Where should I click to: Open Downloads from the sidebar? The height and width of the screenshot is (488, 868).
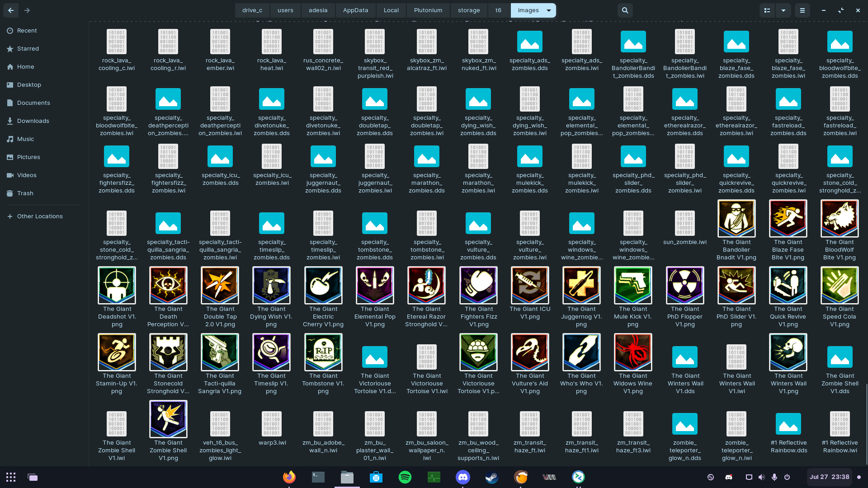33,121
